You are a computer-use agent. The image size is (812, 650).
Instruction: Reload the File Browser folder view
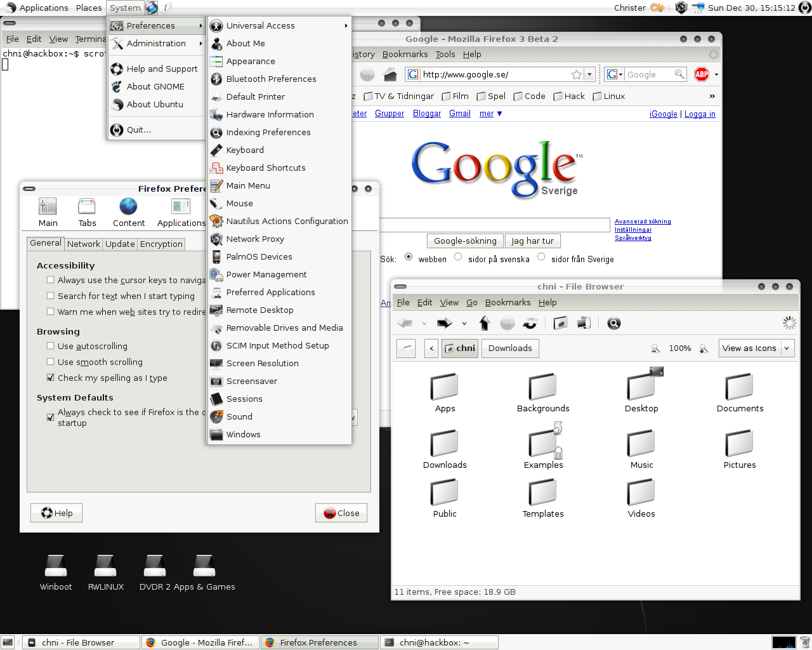tap(530, 324)
